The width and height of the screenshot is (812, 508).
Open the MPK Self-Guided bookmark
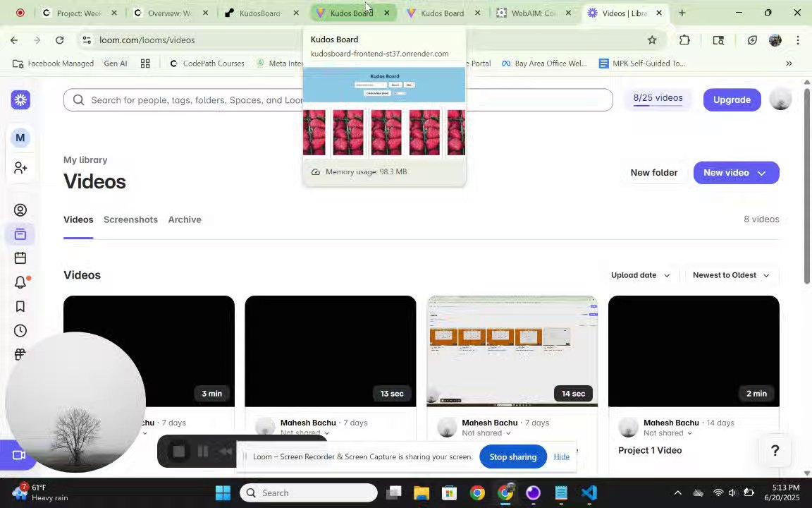[642, 64]
